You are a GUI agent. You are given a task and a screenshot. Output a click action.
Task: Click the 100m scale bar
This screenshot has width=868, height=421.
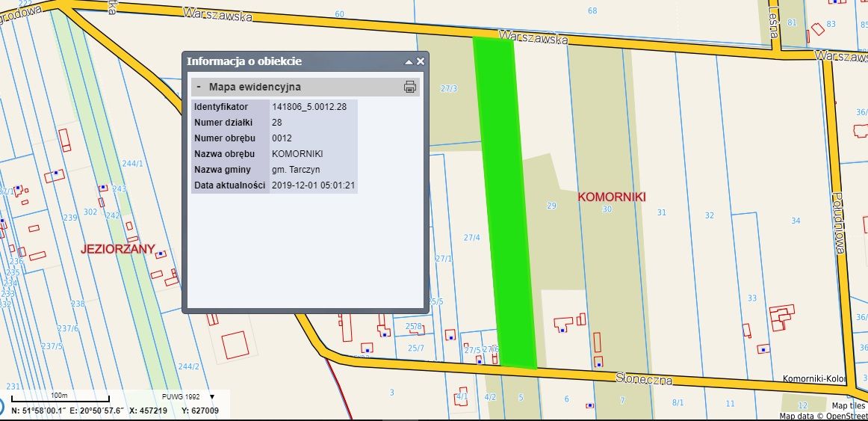point(61,398)
